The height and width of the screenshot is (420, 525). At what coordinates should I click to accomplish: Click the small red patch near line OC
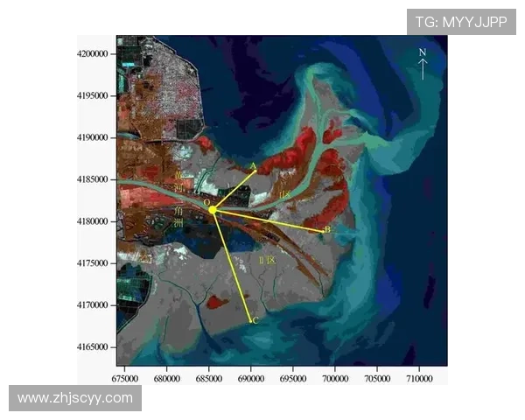(x=217, y=302)
